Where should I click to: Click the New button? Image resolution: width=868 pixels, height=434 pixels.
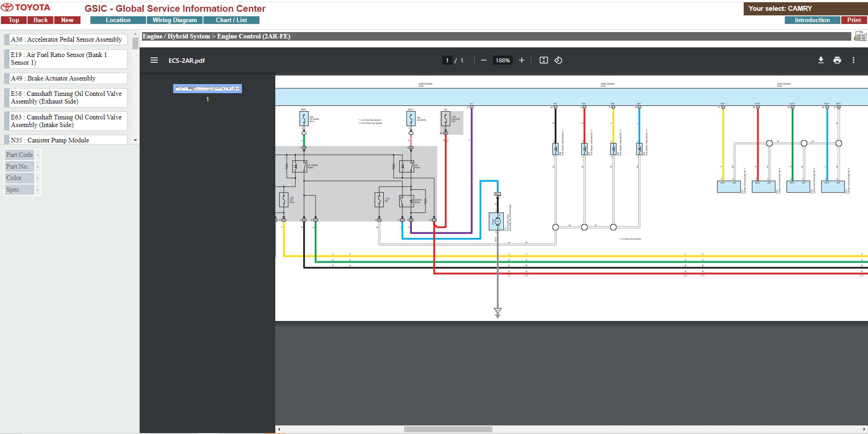(67, 20)
